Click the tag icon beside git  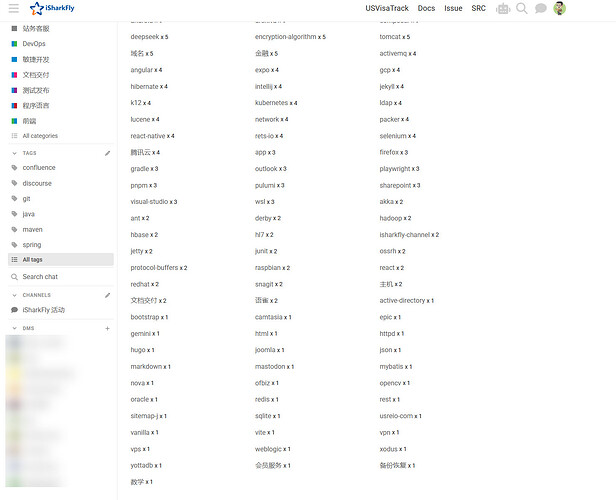click(x=15, y=199)
